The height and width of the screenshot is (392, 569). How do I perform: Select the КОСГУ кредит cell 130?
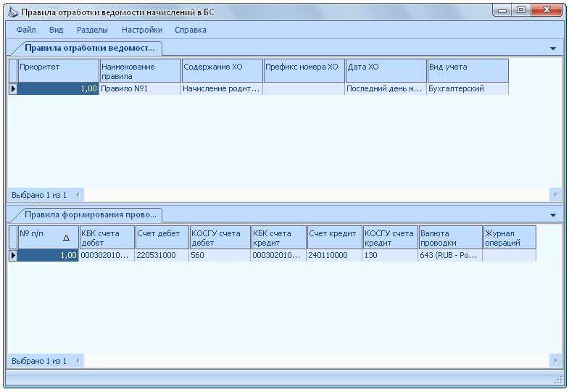coord(390,255)
